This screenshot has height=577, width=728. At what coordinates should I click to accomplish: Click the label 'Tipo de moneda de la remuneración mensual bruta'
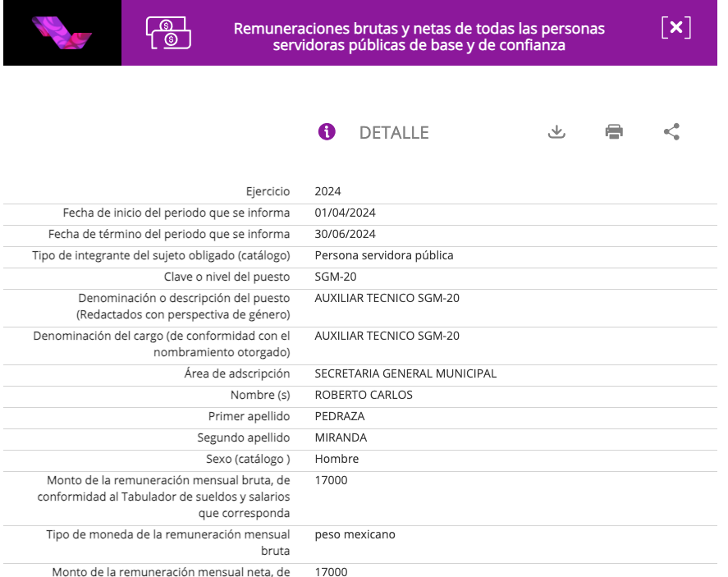point(168,543)
